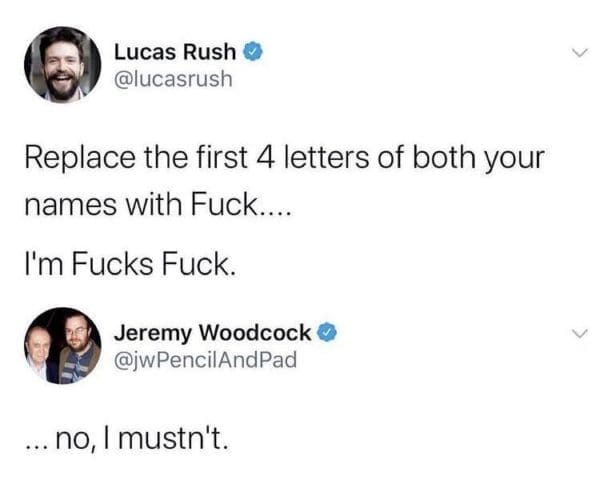This screenshot has width=600, height=488.
Task: Click the Lucas Rush profile picture
Action: (x=62, y=64)
